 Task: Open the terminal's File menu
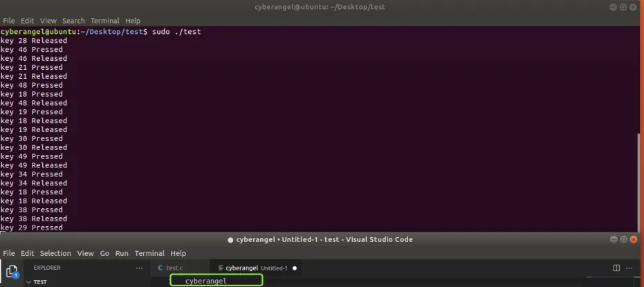tap(9, 21)
